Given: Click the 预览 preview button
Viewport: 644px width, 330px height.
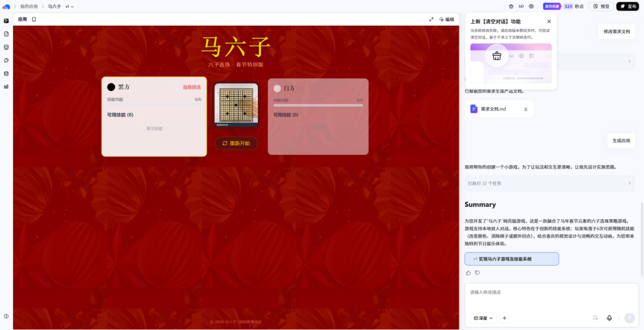Looking at the screenshot, I should 601,7.
